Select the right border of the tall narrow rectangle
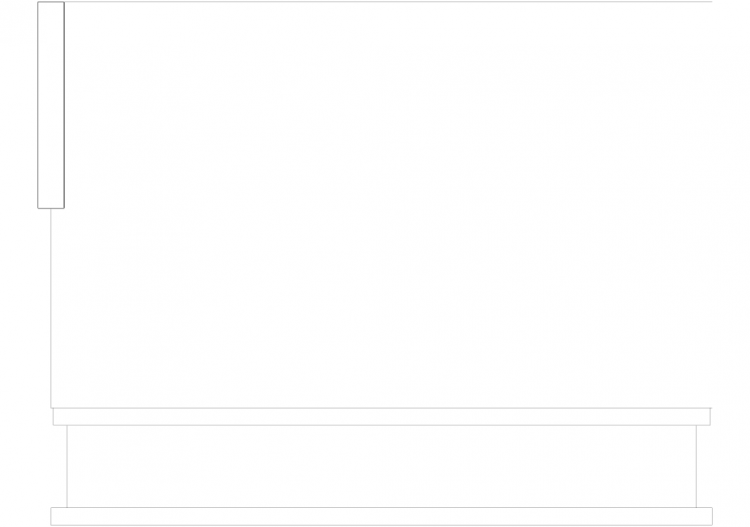This screenshot has height=527, width=750. tap(64, 105)
